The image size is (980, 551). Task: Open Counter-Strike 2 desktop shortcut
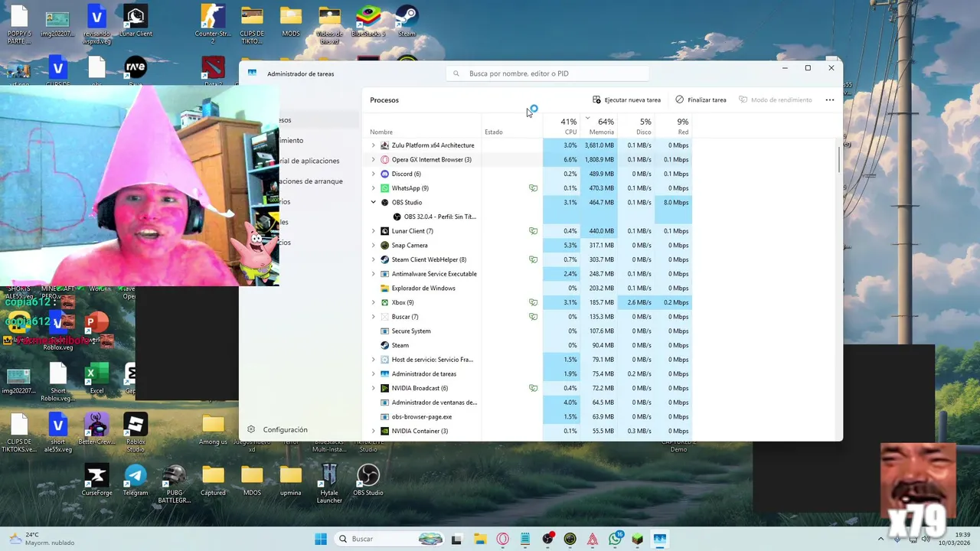coord(213,24)
